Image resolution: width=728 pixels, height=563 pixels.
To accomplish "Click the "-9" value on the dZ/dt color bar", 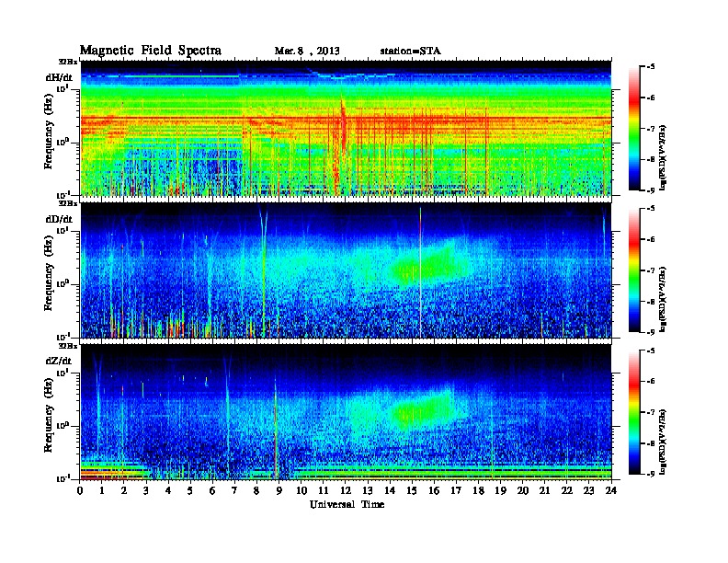I will coord(651,474).
